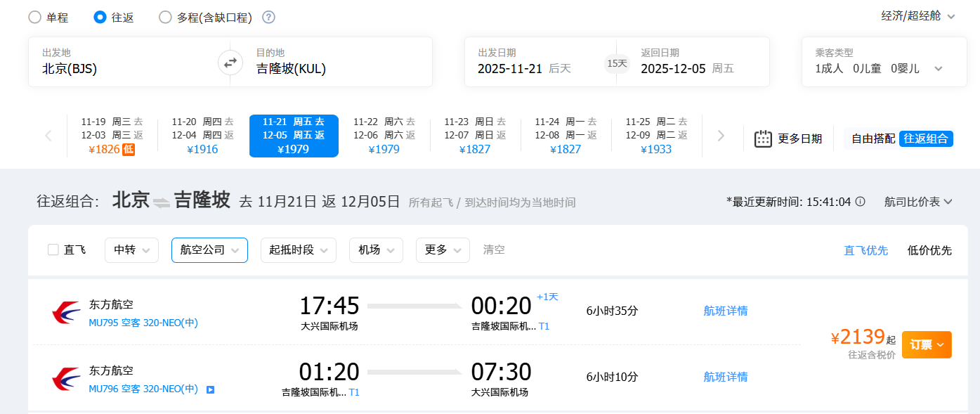
Task: Switch to the 自由搭配 tab
Action: click(873, 138)
